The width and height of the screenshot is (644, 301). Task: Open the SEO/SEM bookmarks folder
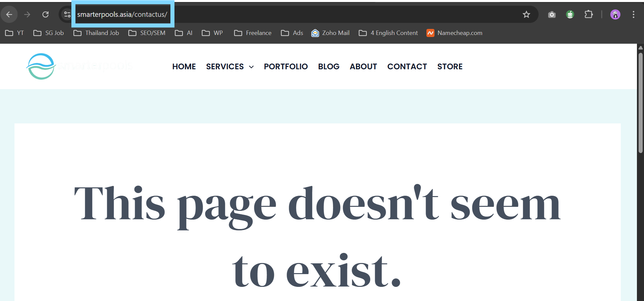point(147,33)
